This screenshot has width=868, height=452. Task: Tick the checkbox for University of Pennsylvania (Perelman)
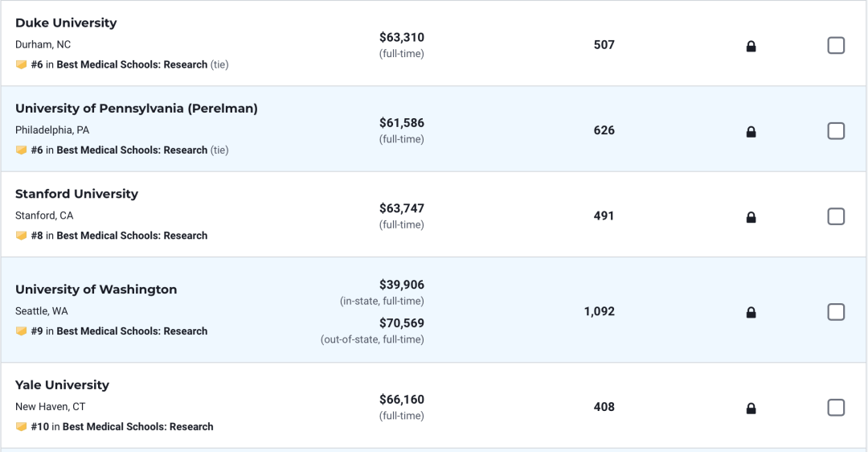pos(836,131)
